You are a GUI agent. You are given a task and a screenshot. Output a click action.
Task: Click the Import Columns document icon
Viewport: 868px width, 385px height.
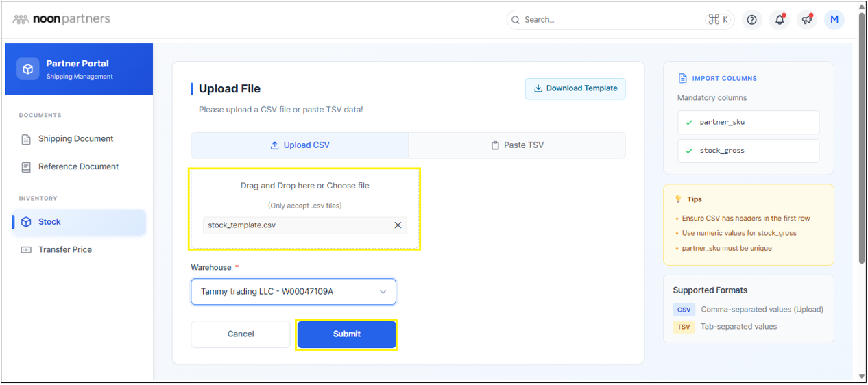[x=682, y=79]
